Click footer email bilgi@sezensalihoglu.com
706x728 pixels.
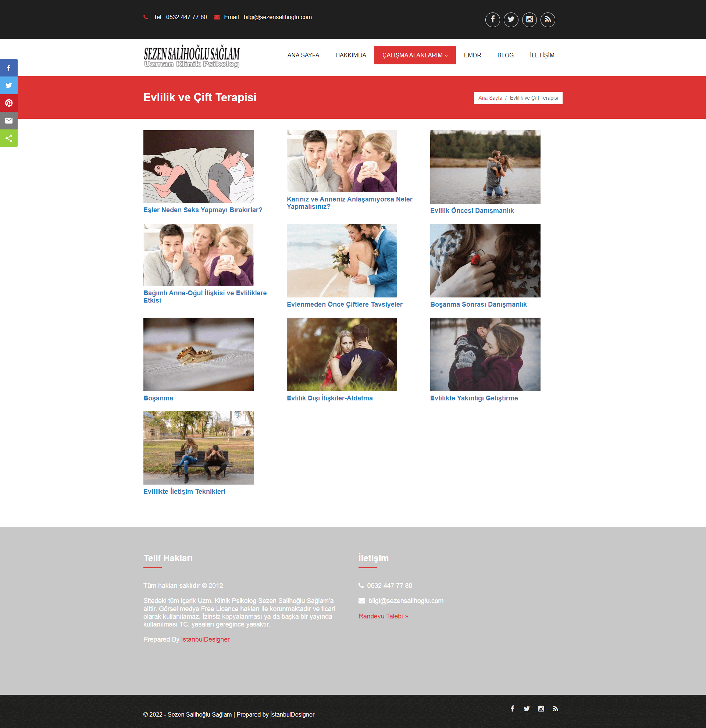pyautogui.click(x=406, y=601)
